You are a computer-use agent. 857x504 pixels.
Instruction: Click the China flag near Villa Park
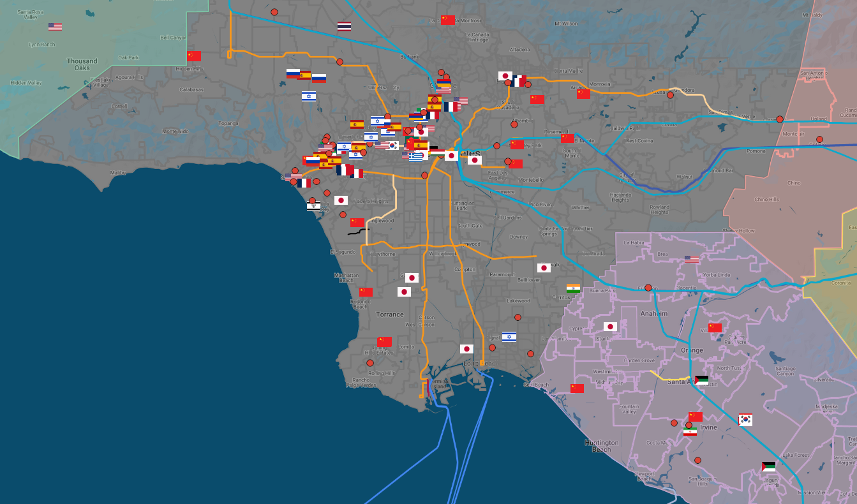(x=715, y=327)
